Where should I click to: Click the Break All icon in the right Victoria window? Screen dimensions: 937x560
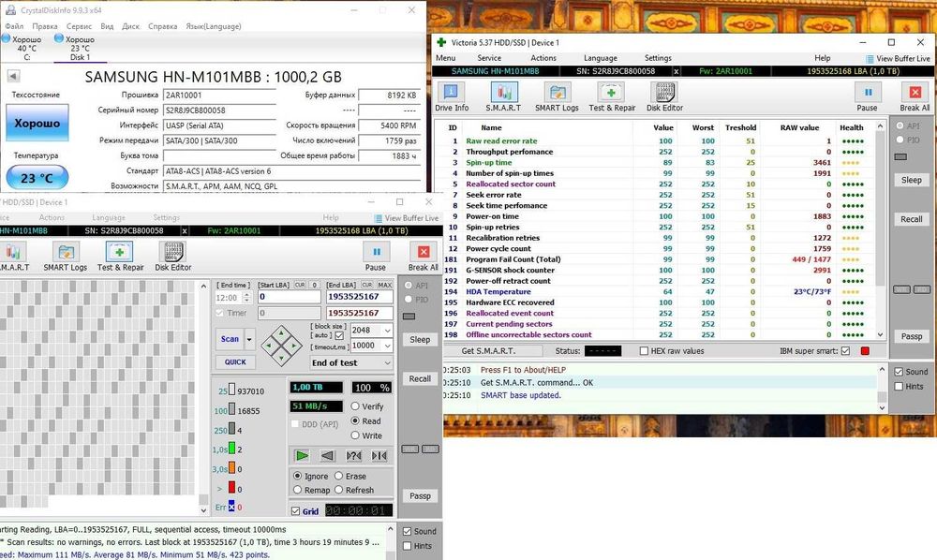tap(915, 96)
